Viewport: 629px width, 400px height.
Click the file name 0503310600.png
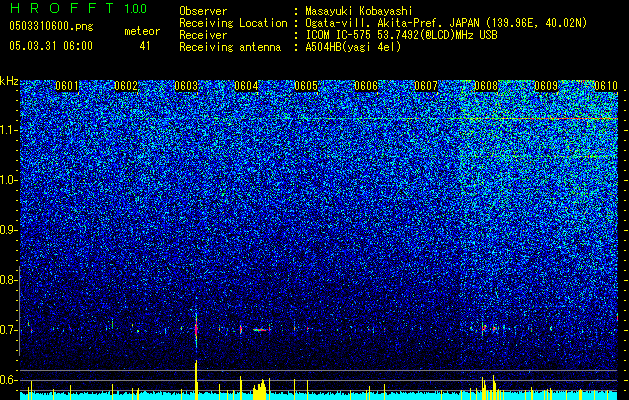51,27
